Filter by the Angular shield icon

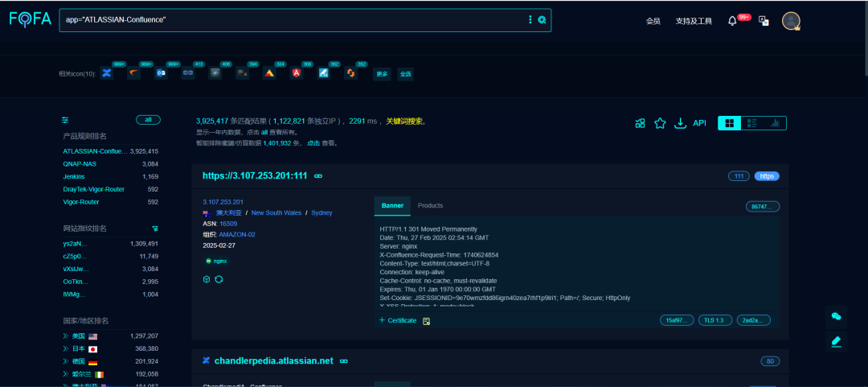point(297,73)
